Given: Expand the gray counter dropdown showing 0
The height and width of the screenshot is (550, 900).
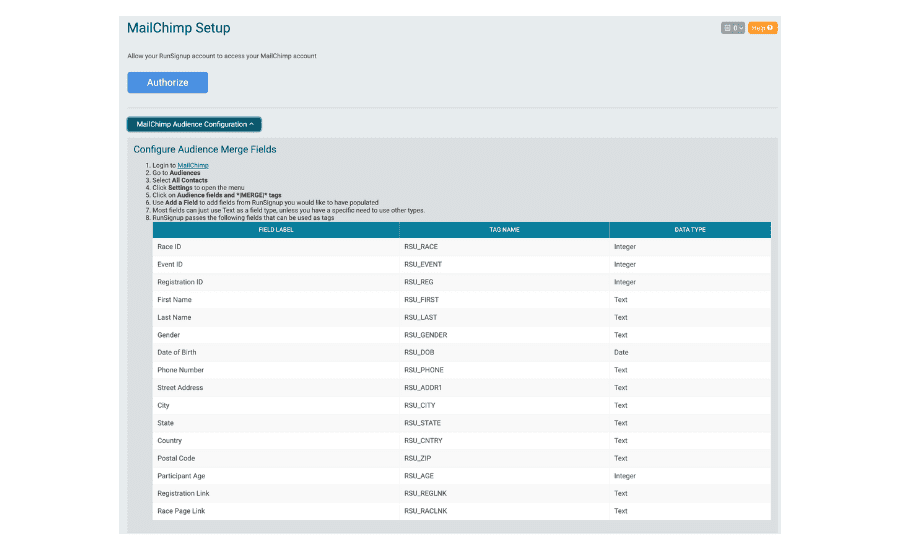Looking at the screenshot, I should tap(732, 28).
